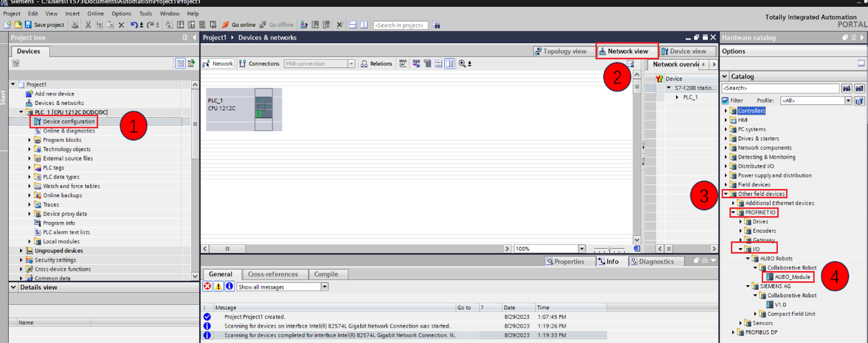868x343 pixels.
Task: Open the Online menu
Action: (x=95, y=13)
